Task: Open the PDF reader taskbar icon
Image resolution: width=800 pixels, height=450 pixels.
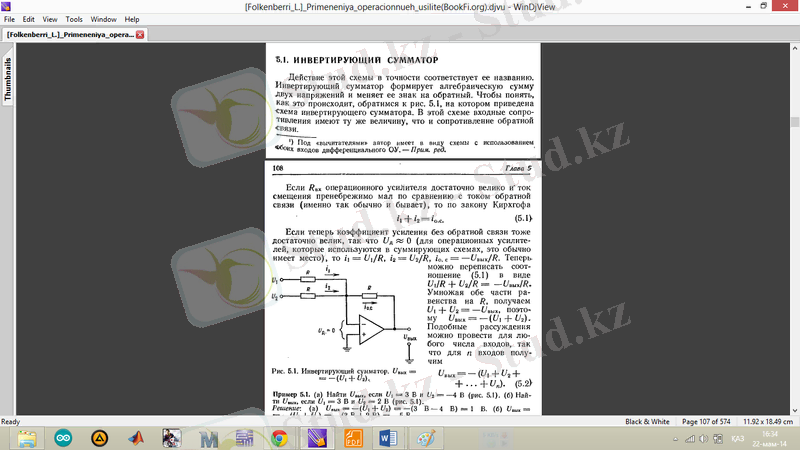Action: pos(353,438)
